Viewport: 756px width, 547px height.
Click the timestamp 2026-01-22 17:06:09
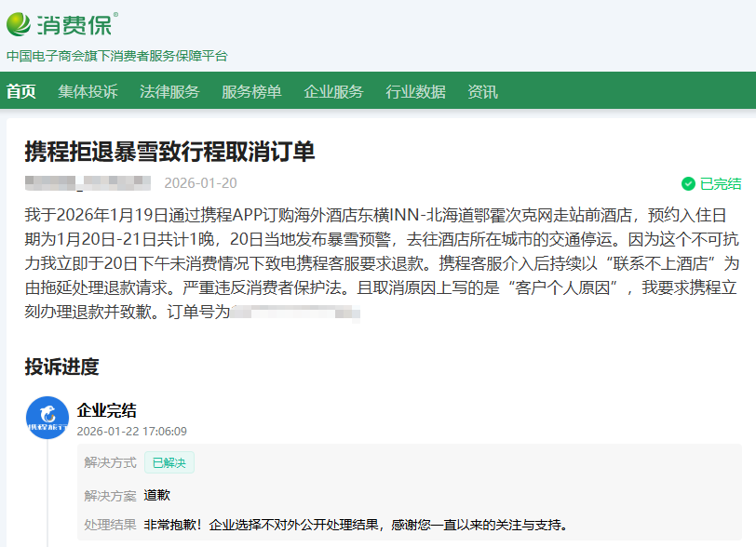[131, 432]
